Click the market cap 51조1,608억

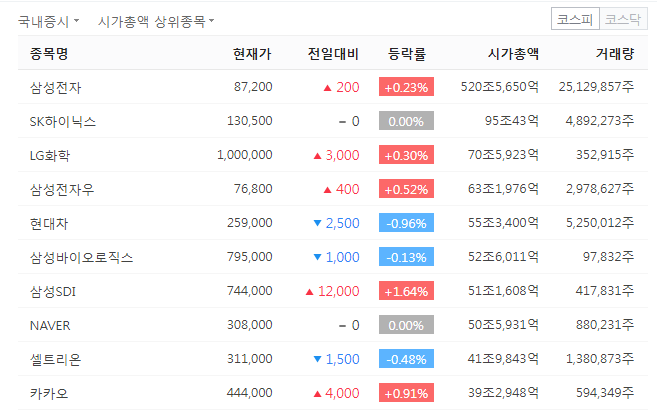[503, 290]
